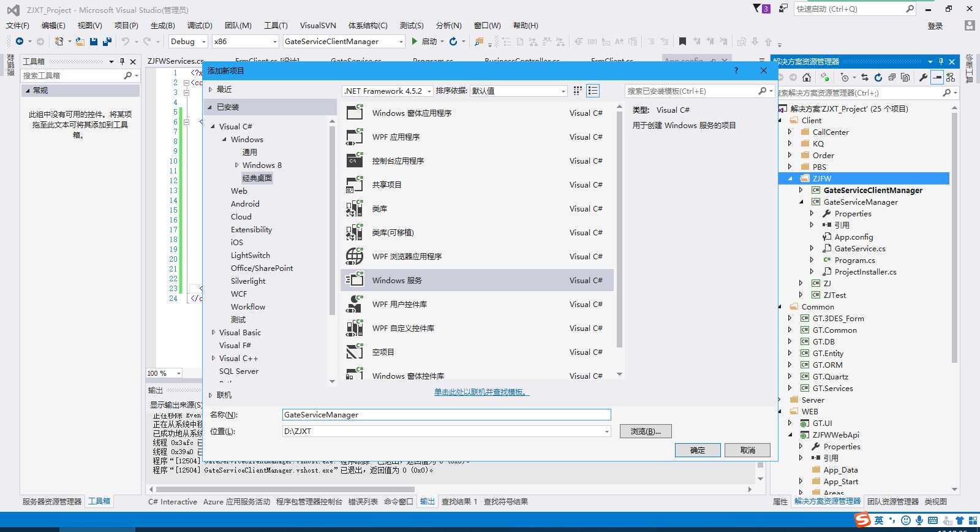
Task: Open the Debug configuration dropdown
Action: 188,42
